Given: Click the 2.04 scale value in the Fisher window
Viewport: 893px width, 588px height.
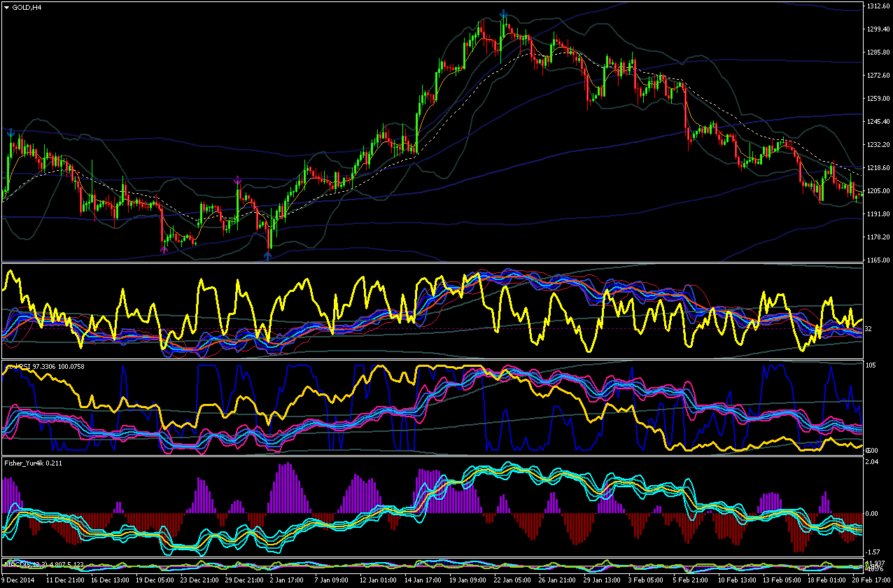Looking at the screenshot, I should (872, 462).
